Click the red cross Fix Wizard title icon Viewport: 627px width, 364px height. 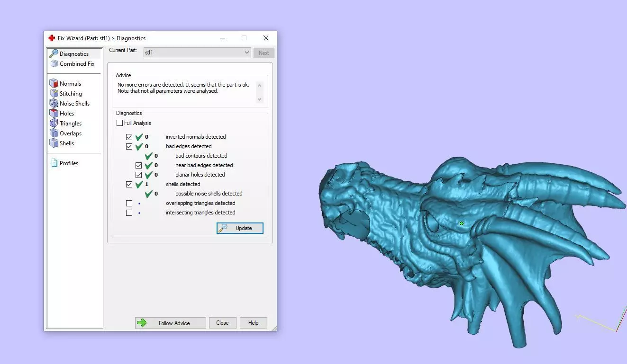(x=52, y=38)
